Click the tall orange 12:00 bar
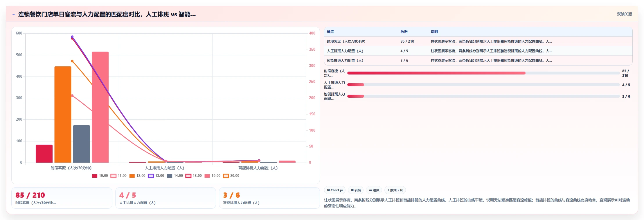 (x=63, y=114)
